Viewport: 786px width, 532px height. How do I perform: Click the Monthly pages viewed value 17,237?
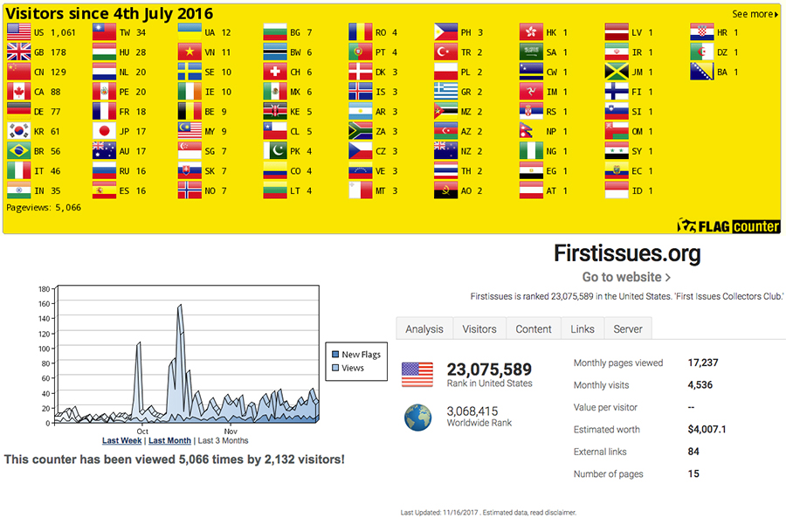coord(703,363)
